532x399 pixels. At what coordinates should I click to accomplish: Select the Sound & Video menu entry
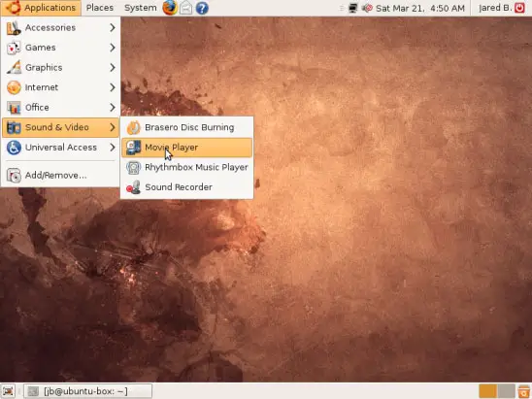[60, 127]
